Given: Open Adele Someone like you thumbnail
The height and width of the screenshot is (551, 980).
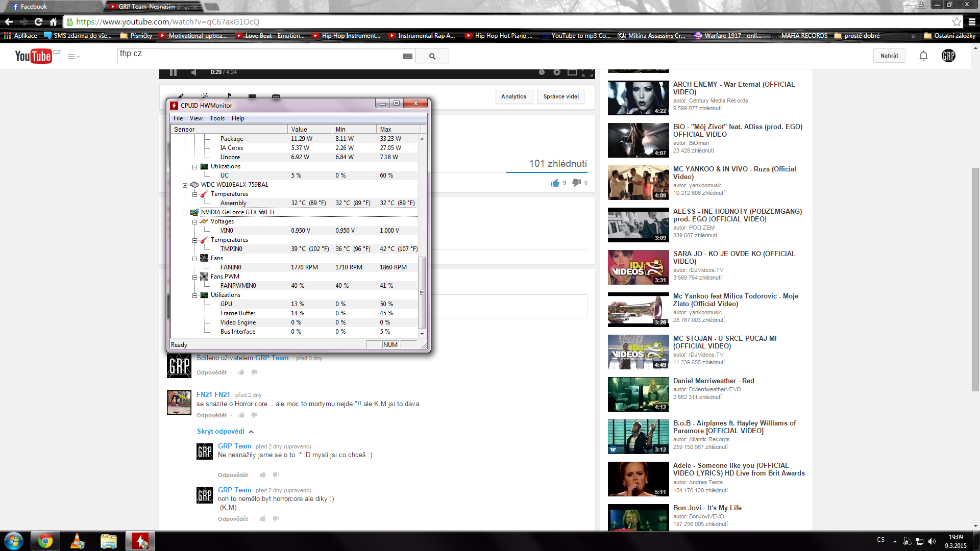Looking at the screenshot, I should click(638, 479).
